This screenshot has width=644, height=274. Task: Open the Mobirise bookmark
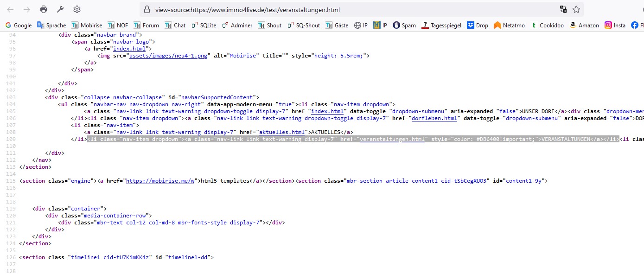pos(87,25)
